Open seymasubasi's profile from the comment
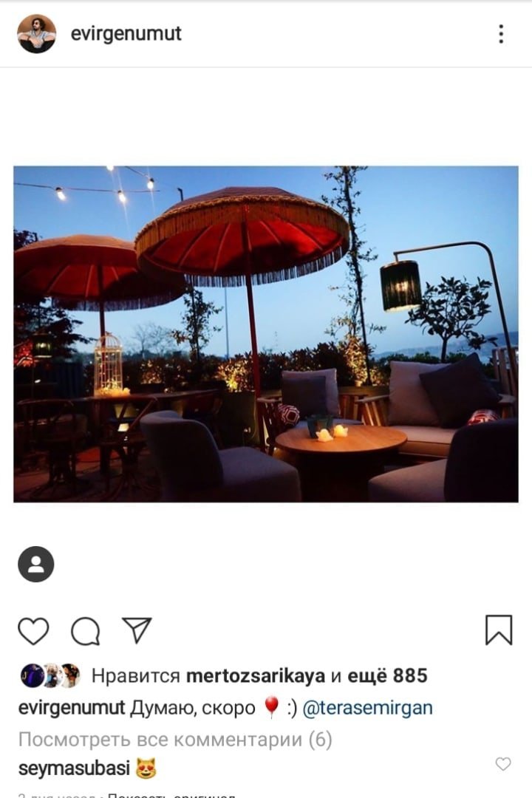The height and width of the screenshot is (798, 532). pyautogui.click(x=75, y=768)
